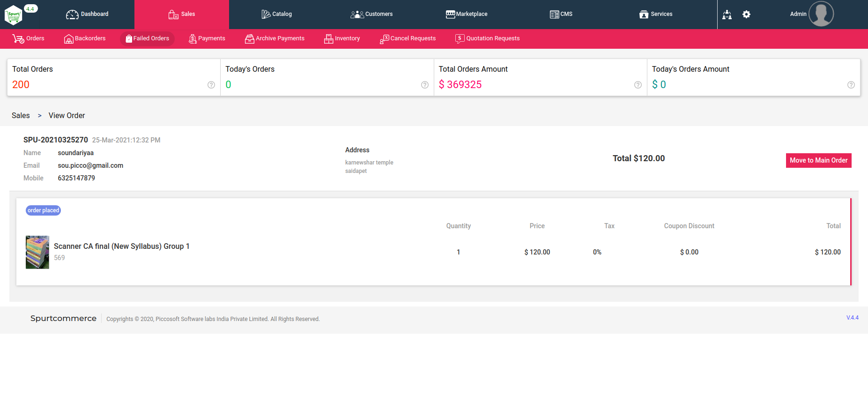Switch to the Inventory tab

click(342, 38)
